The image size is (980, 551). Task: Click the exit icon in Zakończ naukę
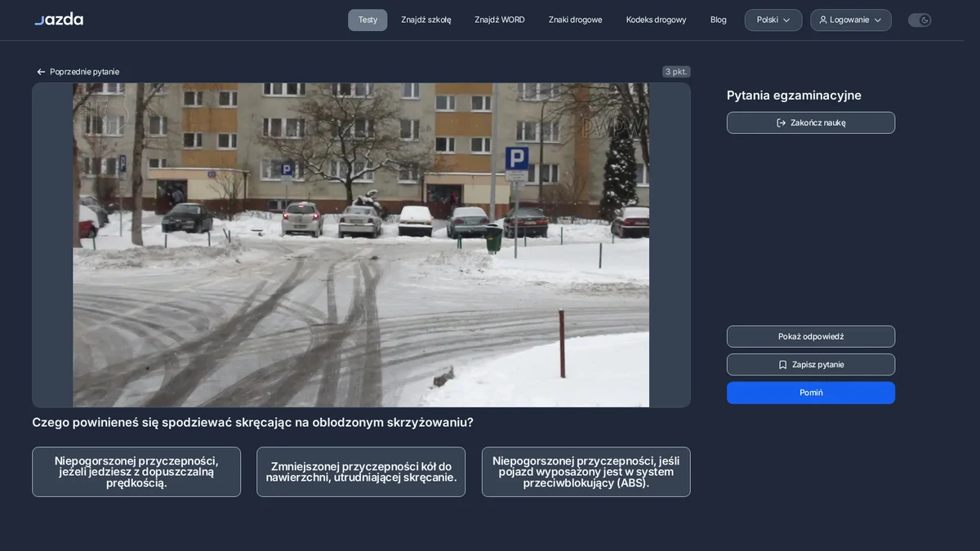pos(781,122)
